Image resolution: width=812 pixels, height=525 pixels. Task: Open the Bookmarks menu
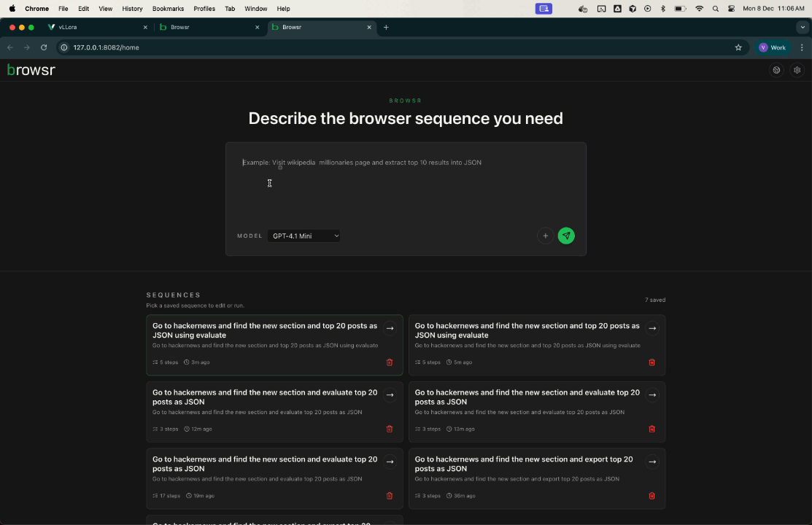pyautogui.click(x=168, y=9)
